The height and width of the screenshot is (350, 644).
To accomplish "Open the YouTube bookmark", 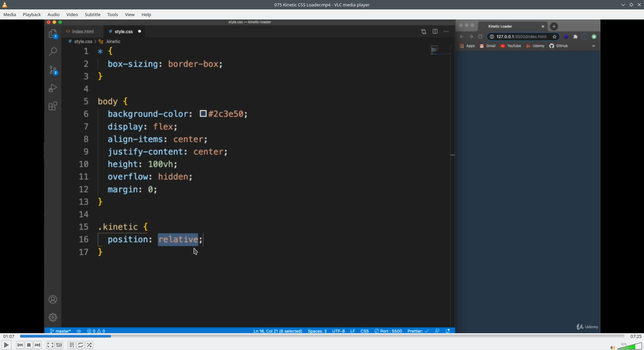I will coord(511,46).
